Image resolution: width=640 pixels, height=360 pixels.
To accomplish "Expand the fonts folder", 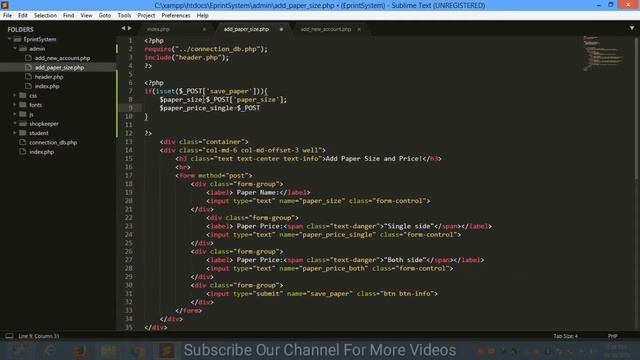I will tap(15, 105).
